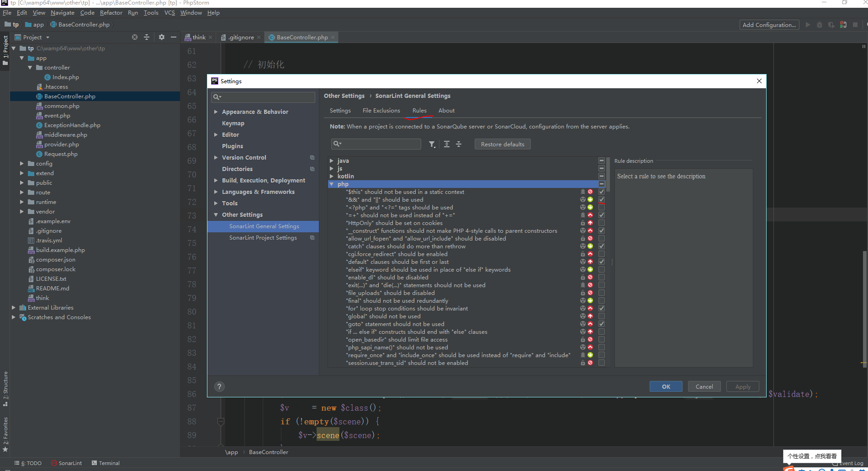Select the Keymap settings entry
The width and height of the screenshot is (868, 471).
(233, 123)
